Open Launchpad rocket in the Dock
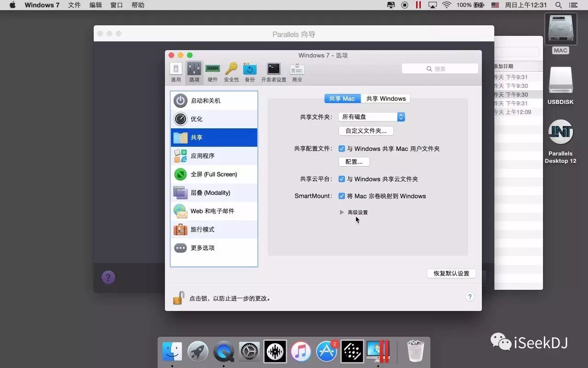This screenshot has height=368, width=588. (198, 352)
